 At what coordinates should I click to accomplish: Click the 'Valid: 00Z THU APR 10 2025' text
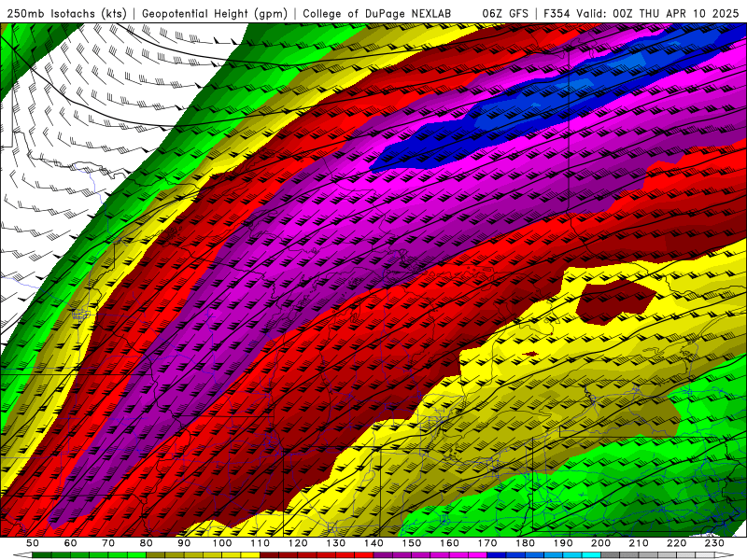657,13
